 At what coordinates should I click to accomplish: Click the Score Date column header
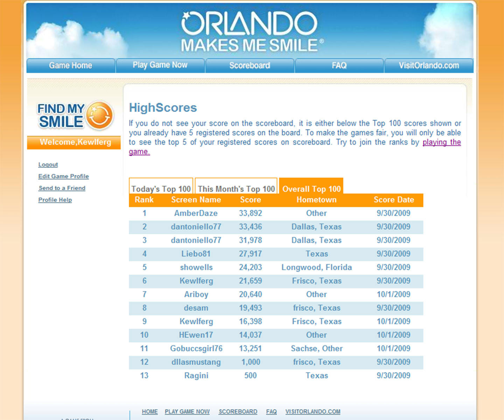click(394, 200)
